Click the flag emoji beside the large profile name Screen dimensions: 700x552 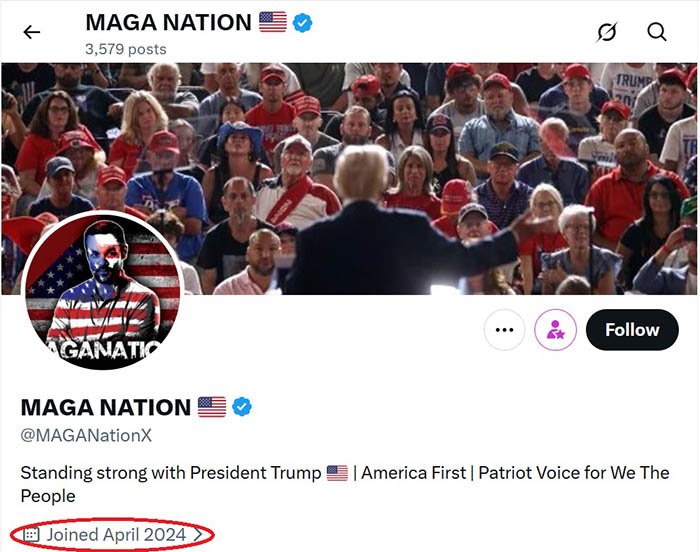211,407
